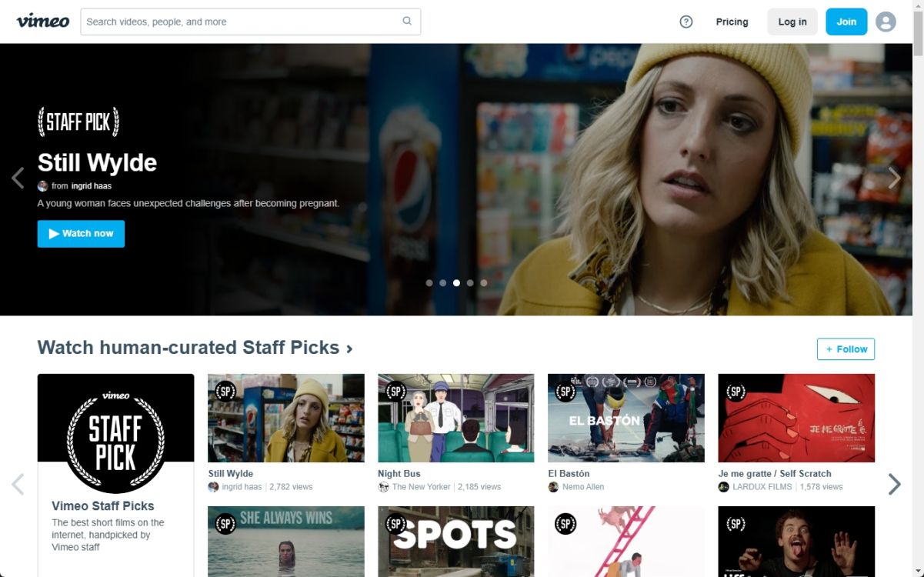Screen dimensions: 924x577
Task: Click the Vimeo logo
Action: click(42, 21)
